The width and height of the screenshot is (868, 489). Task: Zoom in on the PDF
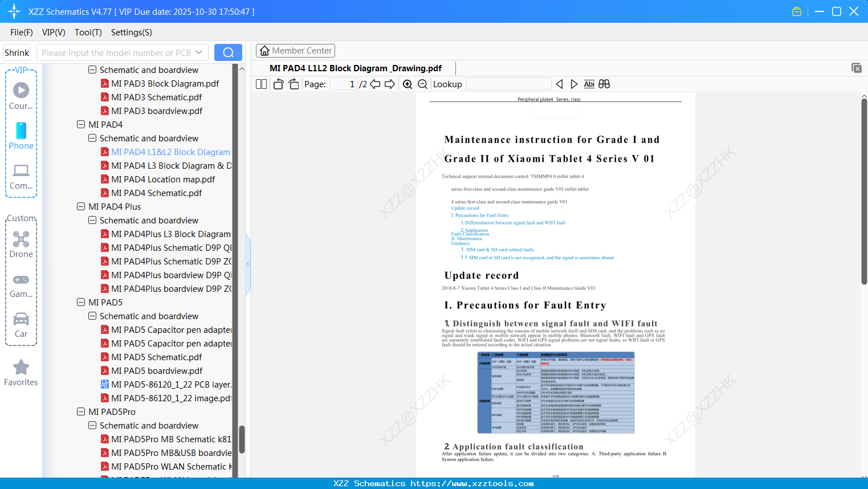[x=407, y=84]
